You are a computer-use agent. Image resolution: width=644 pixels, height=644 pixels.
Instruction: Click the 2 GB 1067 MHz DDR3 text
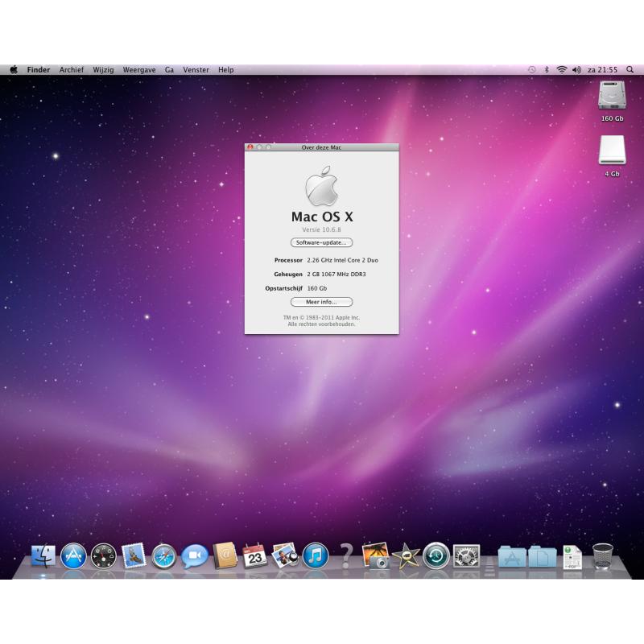coord(336,274)
